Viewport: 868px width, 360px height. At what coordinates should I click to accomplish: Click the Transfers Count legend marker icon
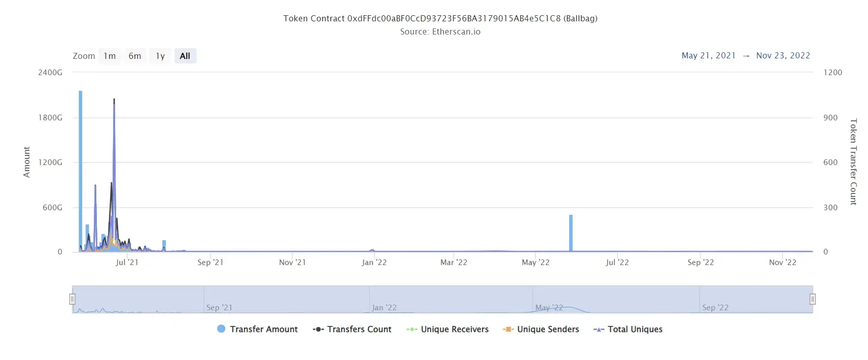[x=318, y=330]
